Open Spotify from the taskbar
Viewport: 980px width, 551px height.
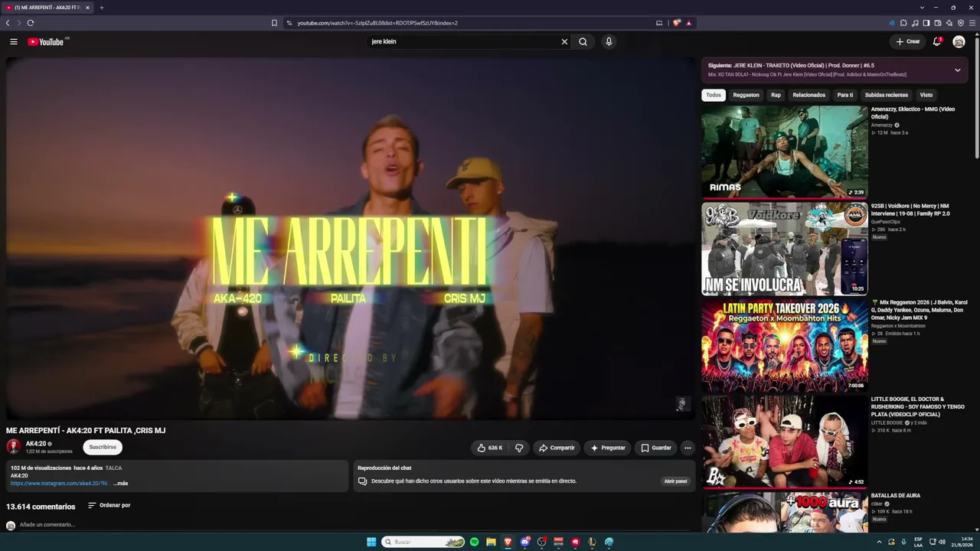point(474,542)
